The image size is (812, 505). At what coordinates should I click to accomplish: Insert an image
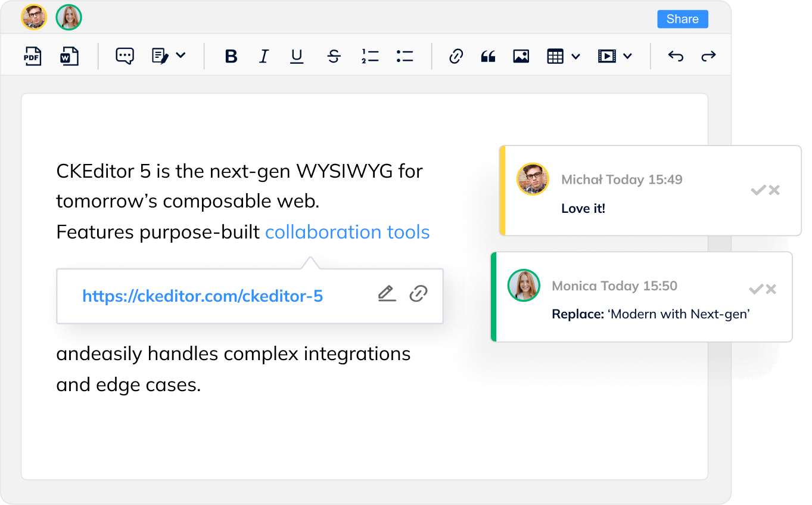521,57
